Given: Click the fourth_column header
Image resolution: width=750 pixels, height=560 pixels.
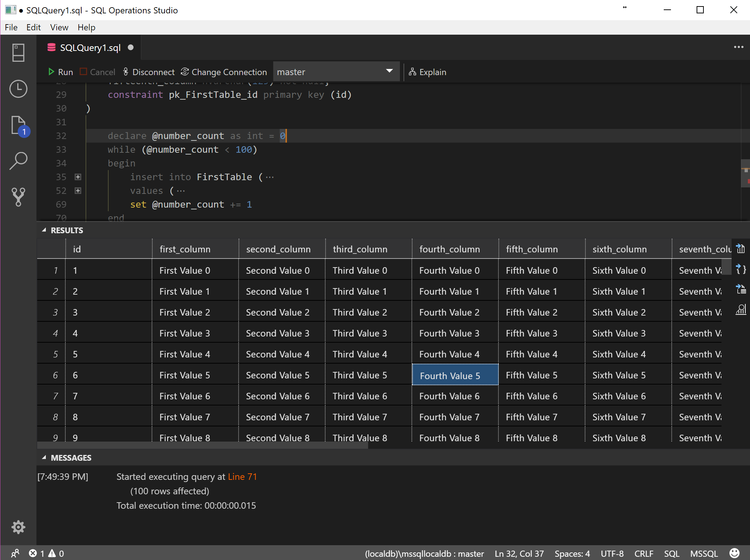Looking at the screenshot, I should pos(455,249).
